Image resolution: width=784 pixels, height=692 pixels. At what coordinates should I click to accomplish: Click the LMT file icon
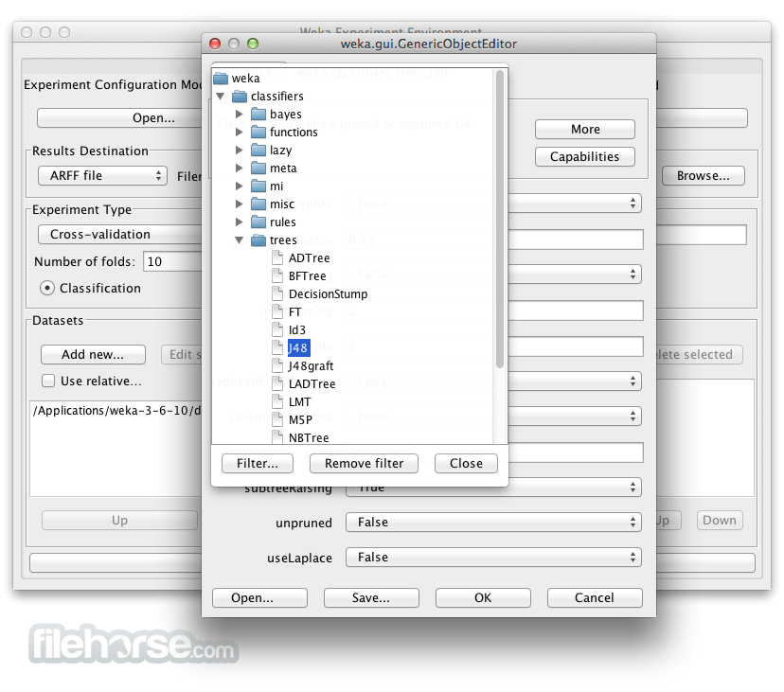(277, 402)
